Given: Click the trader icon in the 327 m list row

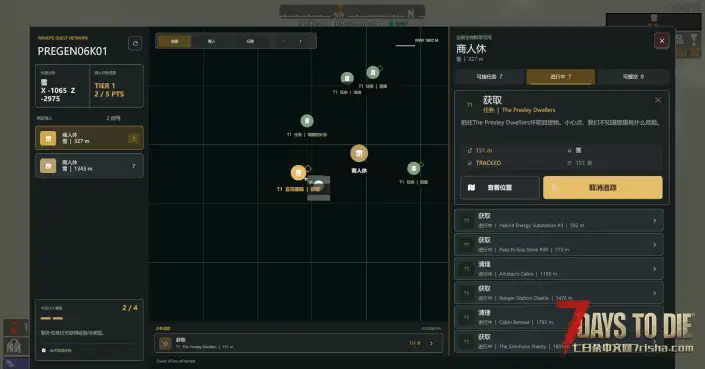Looking at the screenshot, I should [x=48, y=138].
